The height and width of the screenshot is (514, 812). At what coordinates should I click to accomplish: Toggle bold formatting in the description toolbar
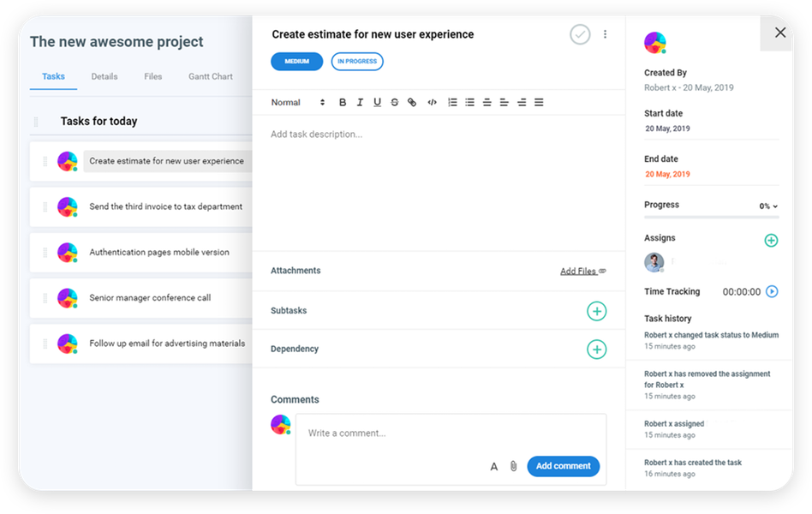click(x=343, y=102)
